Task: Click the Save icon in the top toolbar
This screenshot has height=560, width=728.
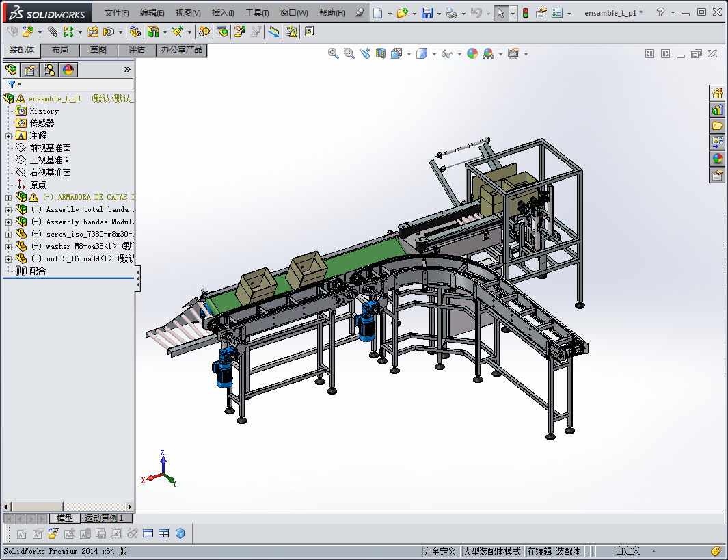Action: click(x=427, y=13)
